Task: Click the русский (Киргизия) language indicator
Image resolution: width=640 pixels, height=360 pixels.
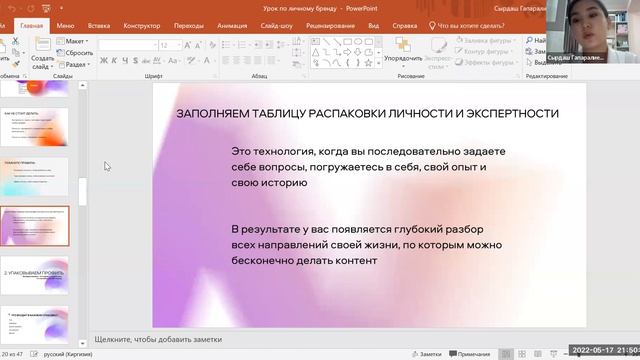Action: [68, 354]
